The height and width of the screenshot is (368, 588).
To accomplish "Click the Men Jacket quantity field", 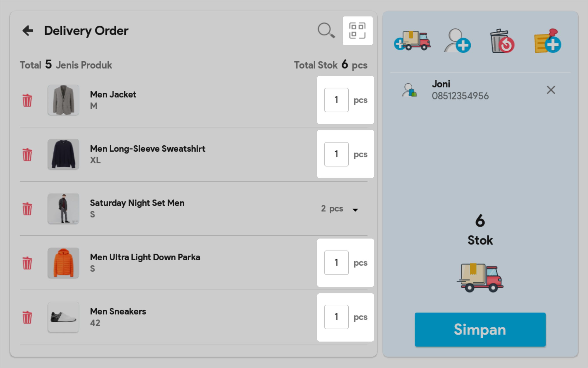I will pyautogui.click(x=336, y=100).
